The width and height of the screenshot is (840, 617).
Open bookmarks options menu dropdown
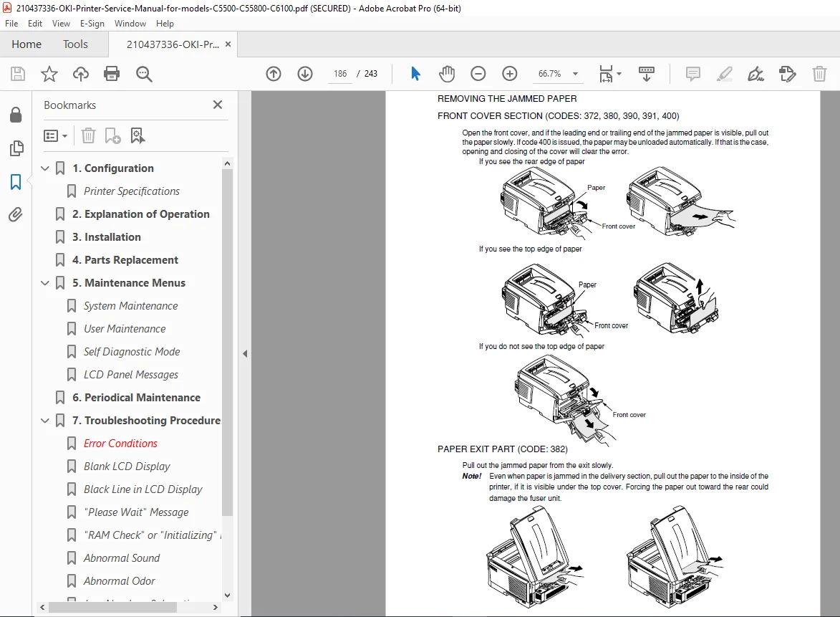[x=55, y=135]
